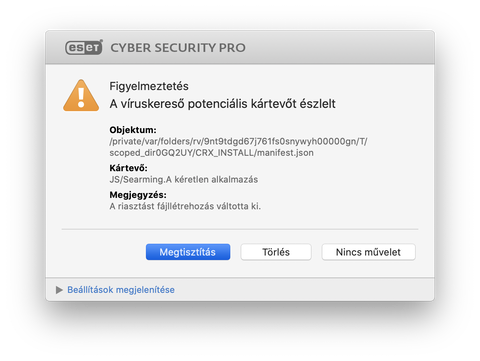Click the ESET logo in title bar

(x=84, y=48)
